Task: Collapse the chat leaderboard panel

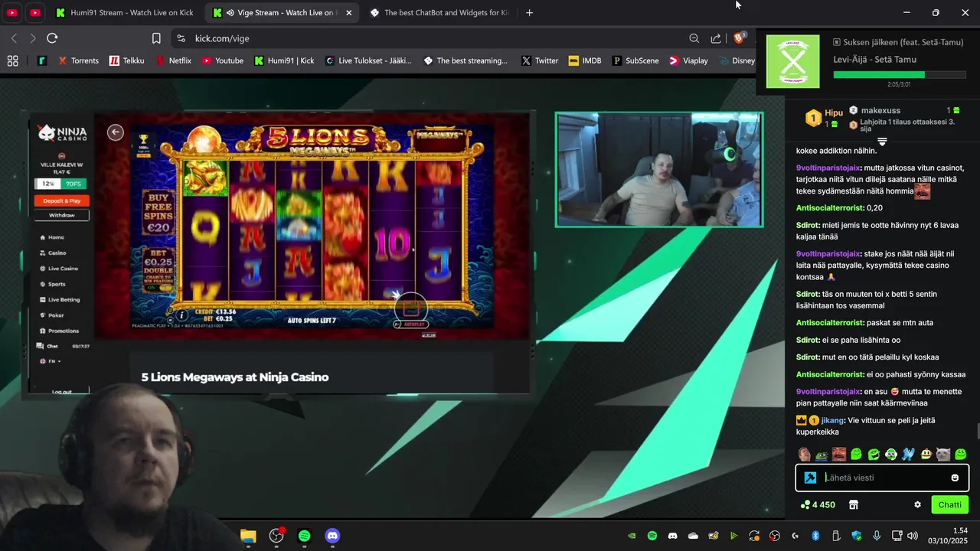Action: pos(882,142)
